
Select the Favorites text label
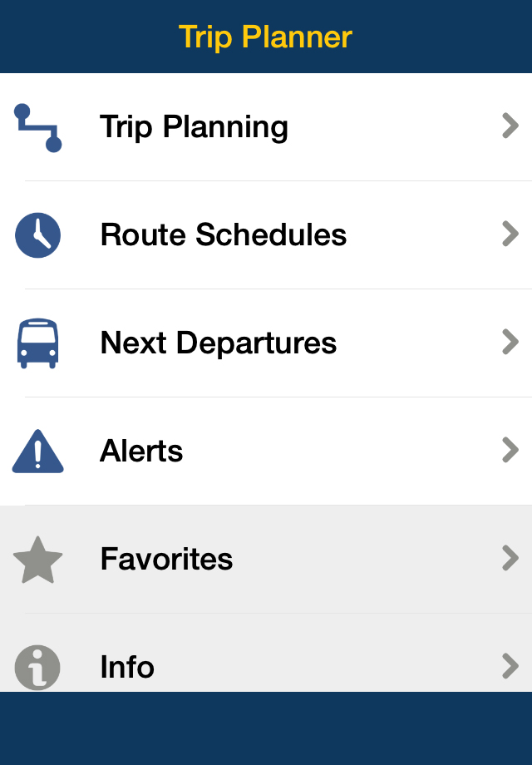coord(167,559)
